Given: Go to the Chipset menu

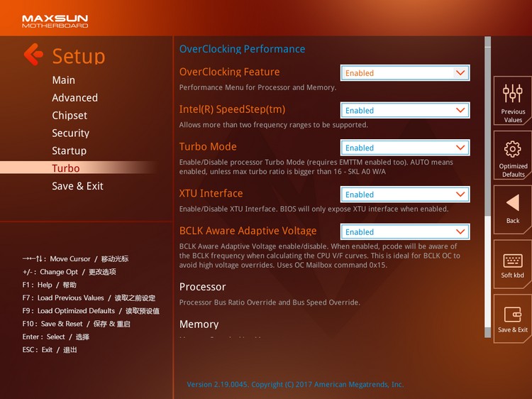Looking at the screenshot, I should [x=70, y=116].
